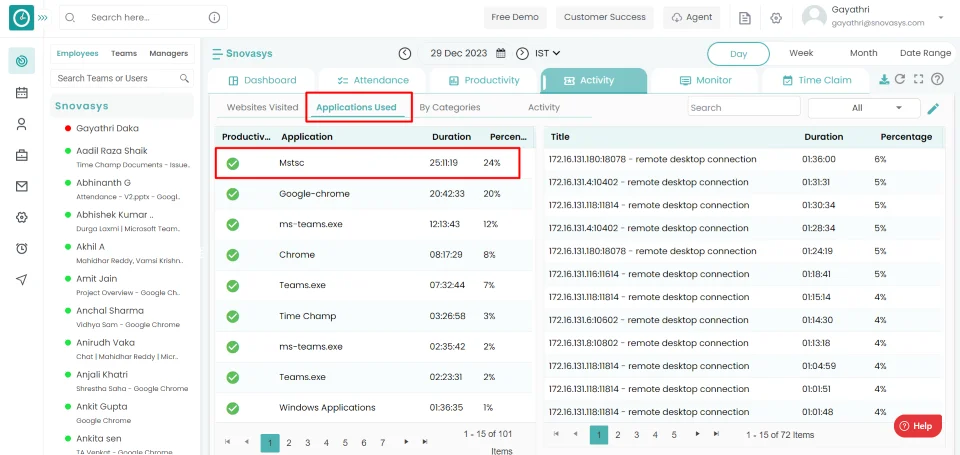960x455 pixels.
Task: Click the top Search here field
Action: point(143,18)
